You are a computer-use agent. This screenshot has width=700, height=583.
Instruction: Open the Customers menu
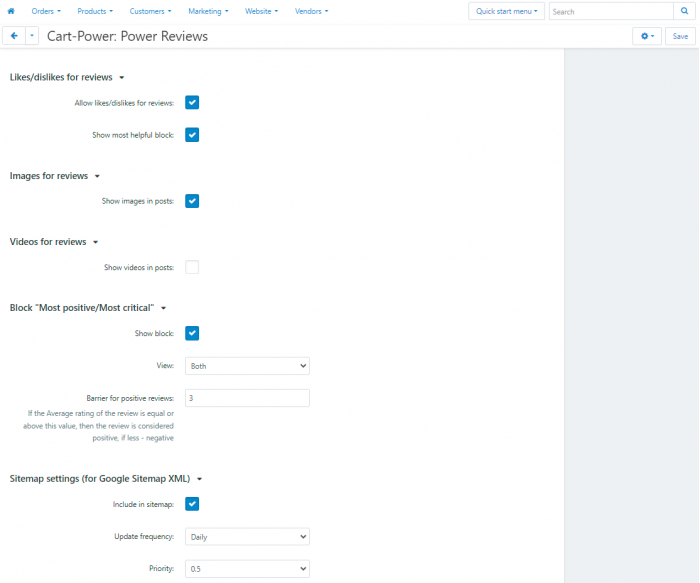click(150, 11)
